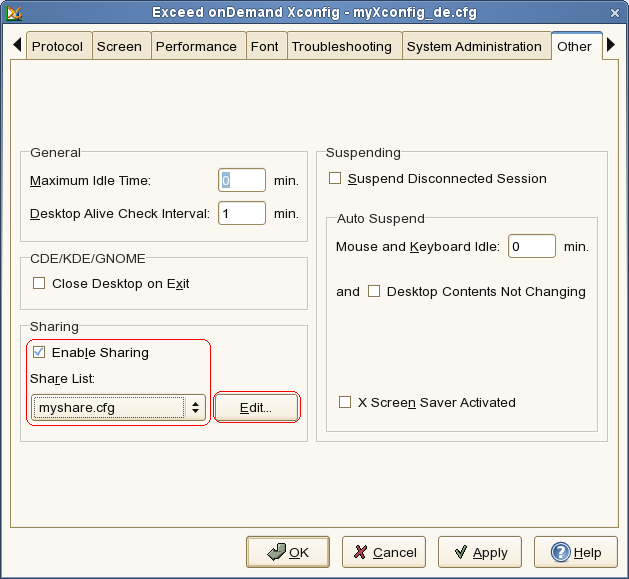Image resolution: width=629 pixels, height=579 pixels.
Task: Open the Troubleshooting tab
Action: click(344, 46)
